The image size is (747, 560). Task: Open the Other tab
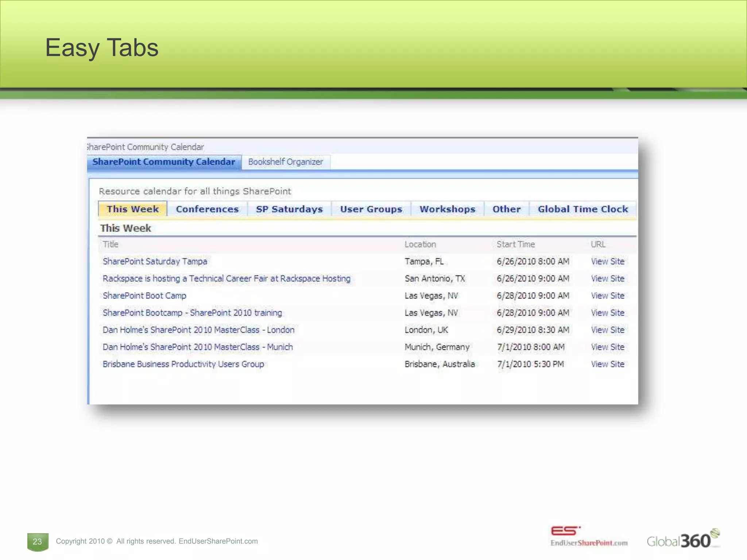coord(506,209)
